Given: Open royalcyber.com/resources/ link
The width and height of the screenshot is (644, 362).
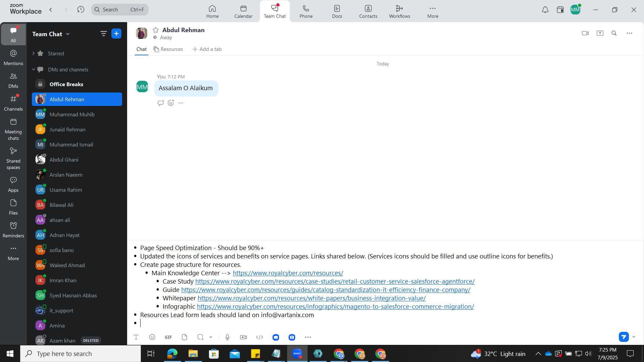Looking at the screenshot, I should tap(288, 273).
